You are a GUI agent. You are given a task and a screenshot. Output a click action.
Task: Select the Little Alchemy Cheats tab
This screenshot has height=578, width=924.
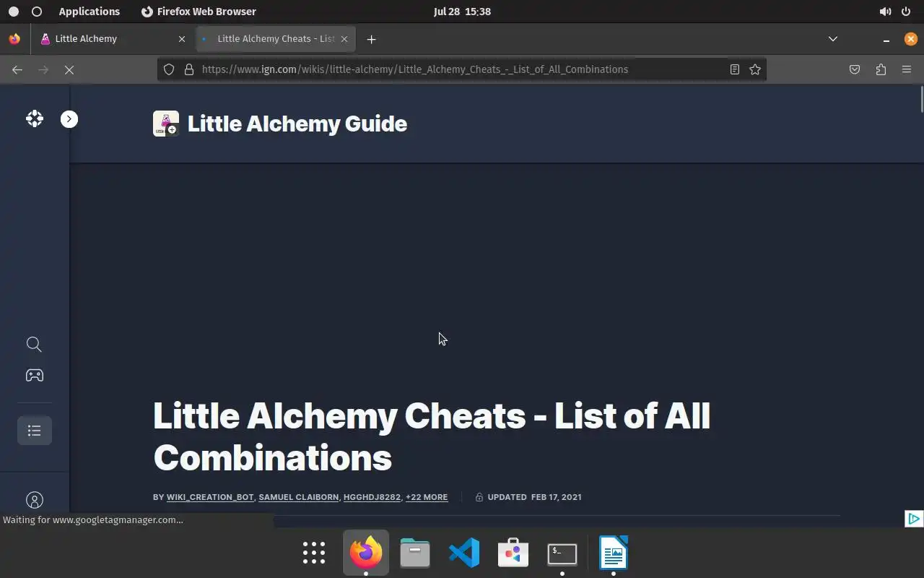tap(274, 39)
